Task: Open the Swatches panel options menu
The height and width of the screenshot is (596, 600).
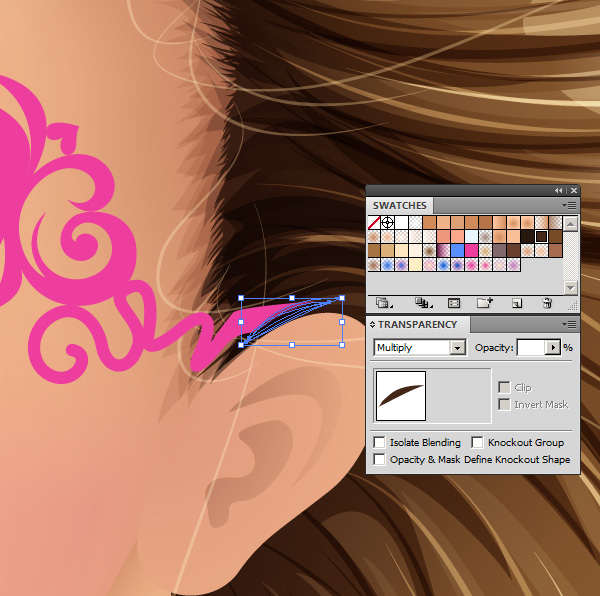Action: (x=569, y=205)
